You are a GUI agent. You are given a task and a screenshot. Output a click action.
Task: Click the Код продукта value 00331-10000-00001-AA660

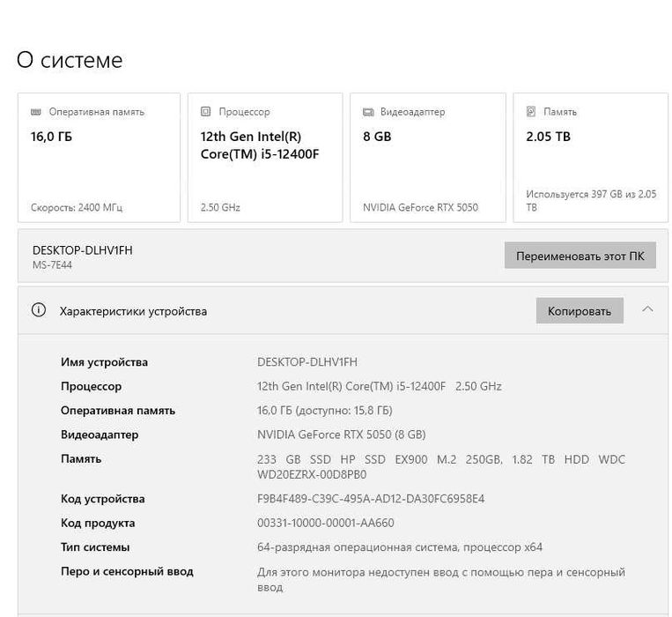point(326,523)
